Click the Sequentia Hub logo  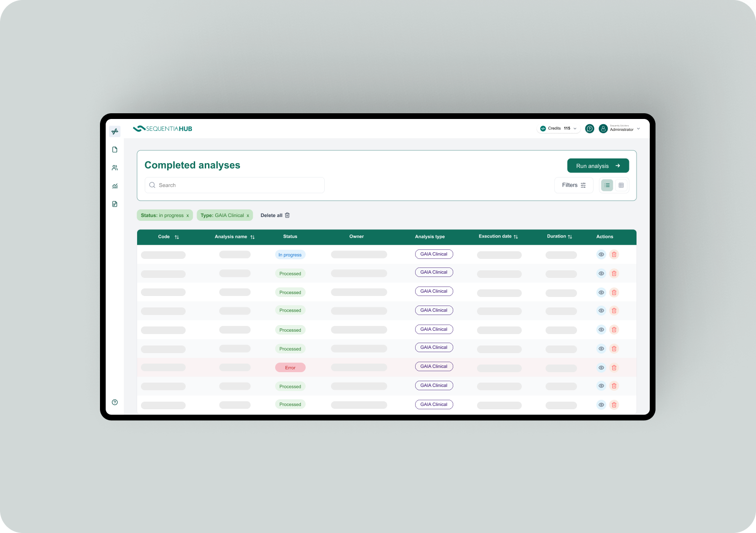[x=163, y=128]
